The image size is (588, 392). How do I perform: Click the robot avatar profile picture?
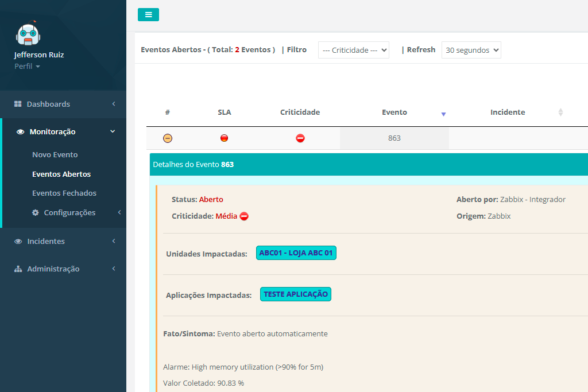click(x=29, y=34)
